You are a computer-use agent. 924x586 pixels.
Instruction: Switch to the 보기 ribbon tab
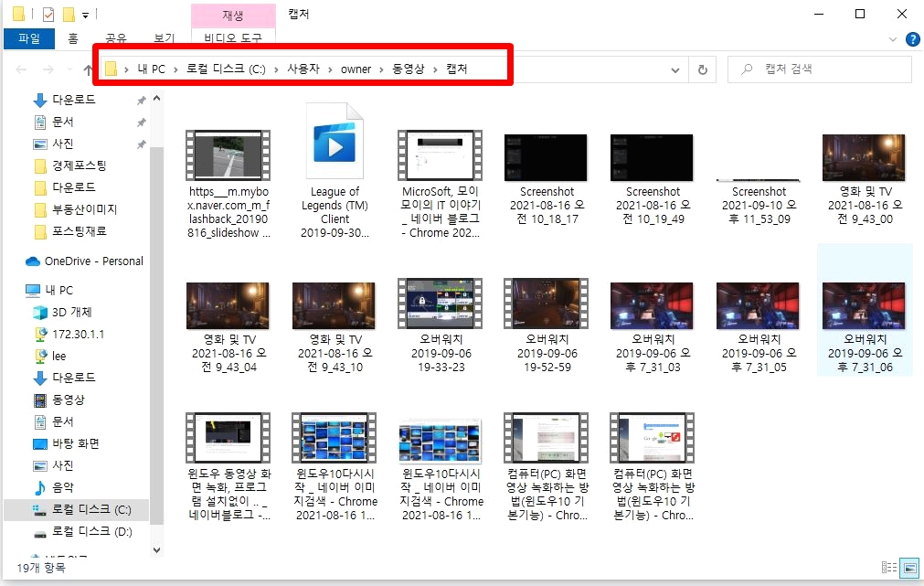click(164, 38)
